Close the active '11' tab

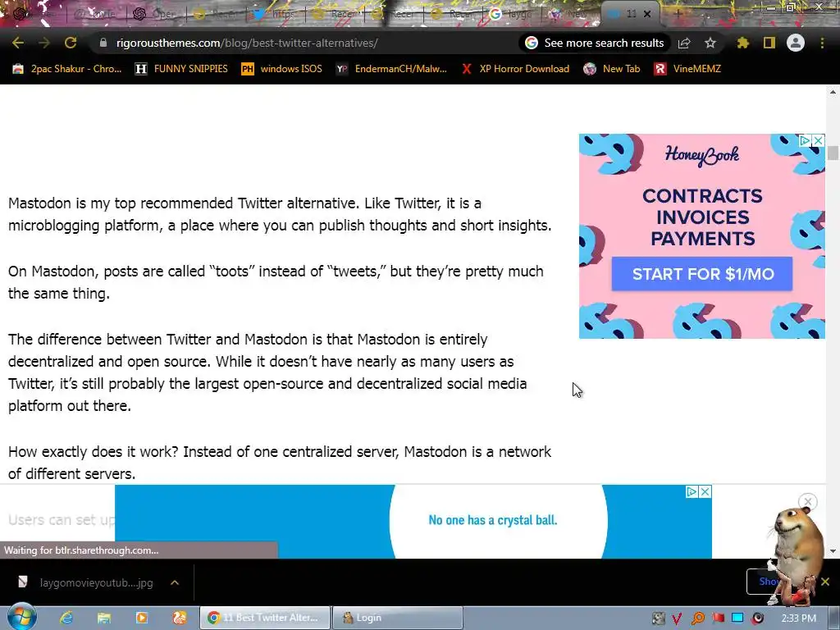(647, 15)
